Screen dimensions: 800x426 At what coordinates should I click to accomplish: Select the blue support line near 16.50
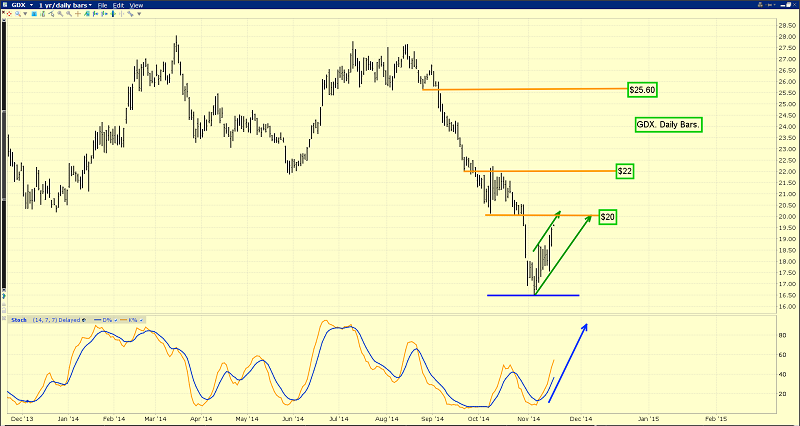[532, 295]
